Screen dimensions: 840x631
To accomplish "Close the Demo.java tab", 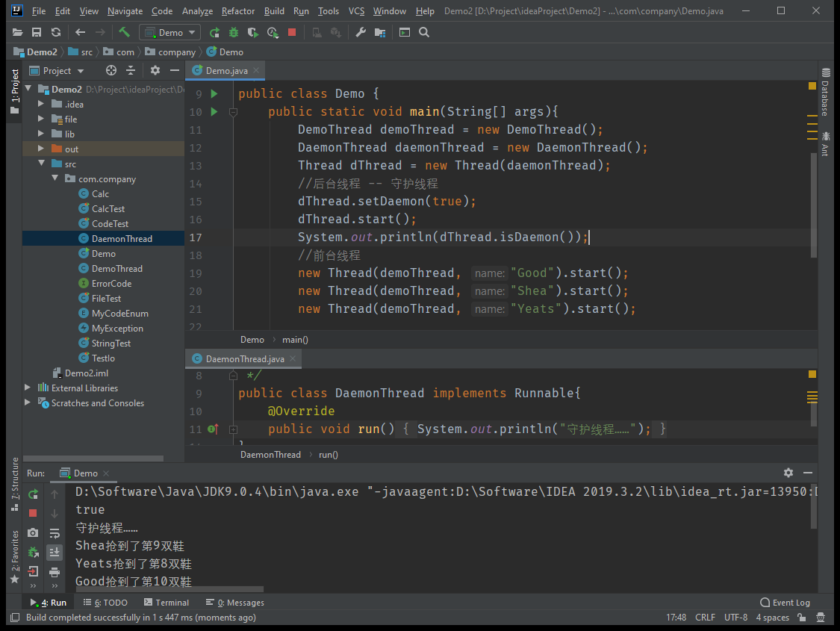I will (256, 70).
